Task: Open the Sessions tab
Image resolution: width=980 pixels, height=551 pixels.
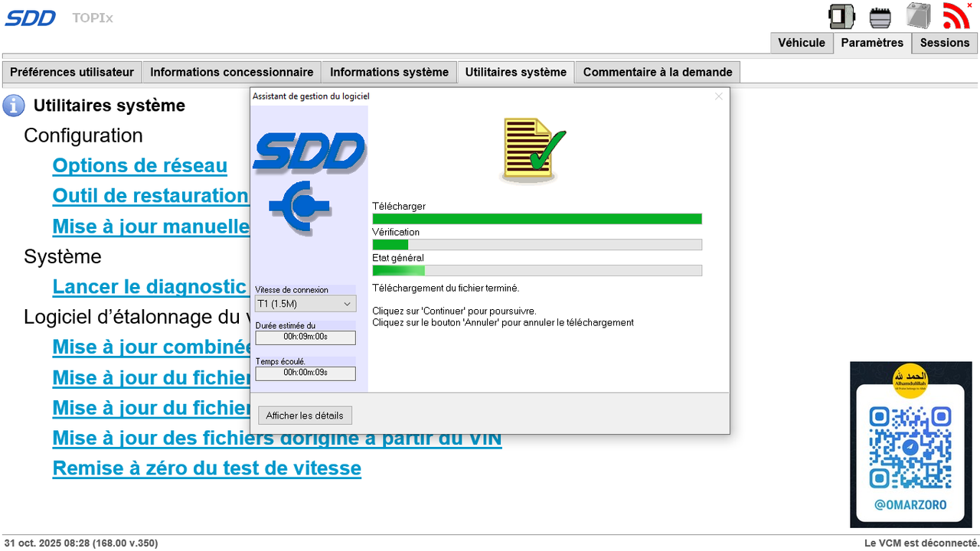Action: point(945,43)
